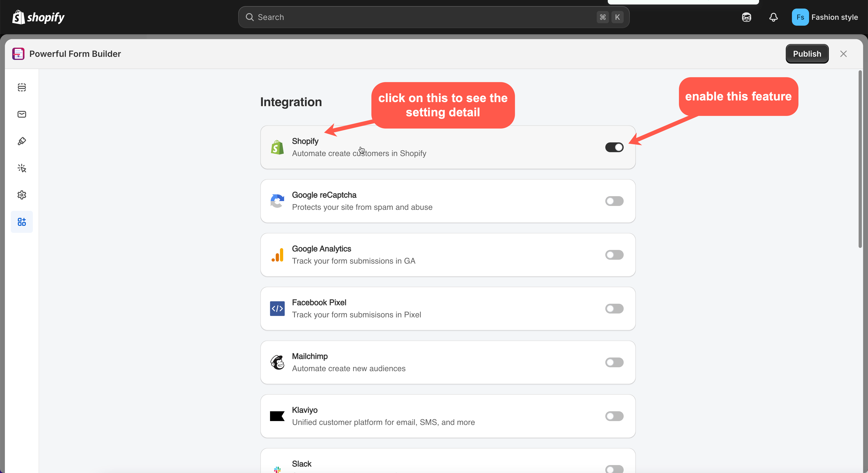Enable the Facebook Pixel toggle
Viewport: 868px width, 473px height.
point(614,309)
